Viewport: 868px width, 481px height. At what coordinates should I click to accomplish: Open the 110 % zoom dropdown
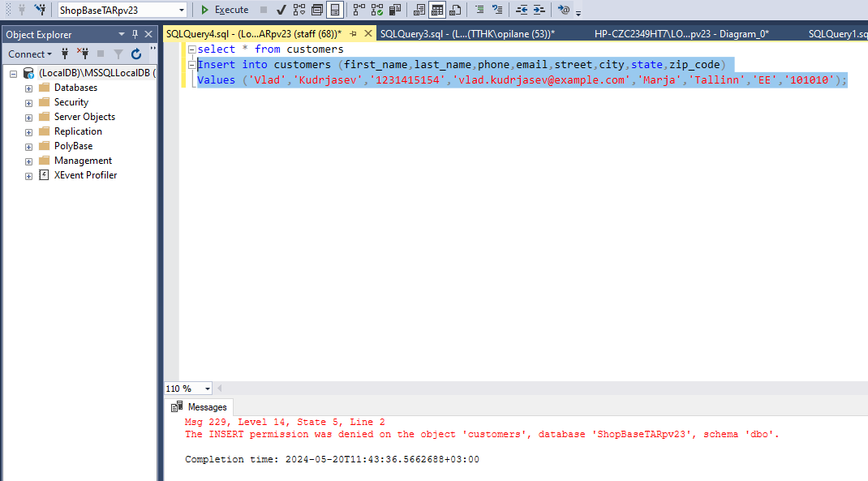[x=208, y=389]
